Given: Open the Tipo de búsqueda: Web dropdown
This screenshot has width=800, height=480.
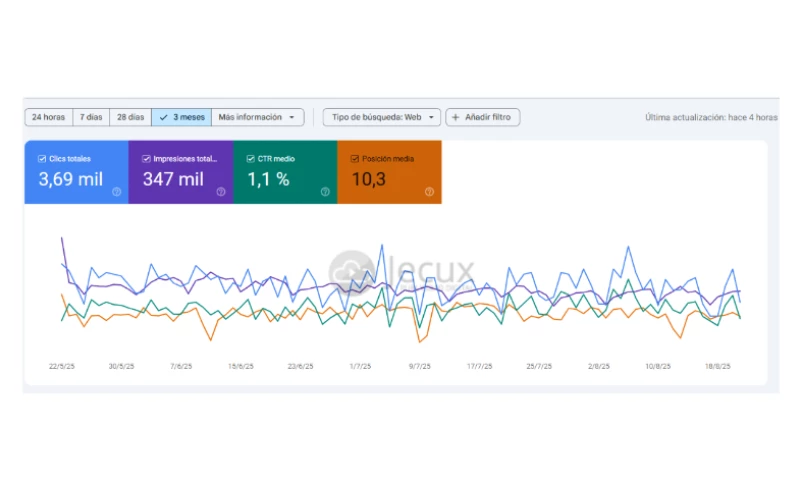Looking at the screenshot, I should pos(381,117).
